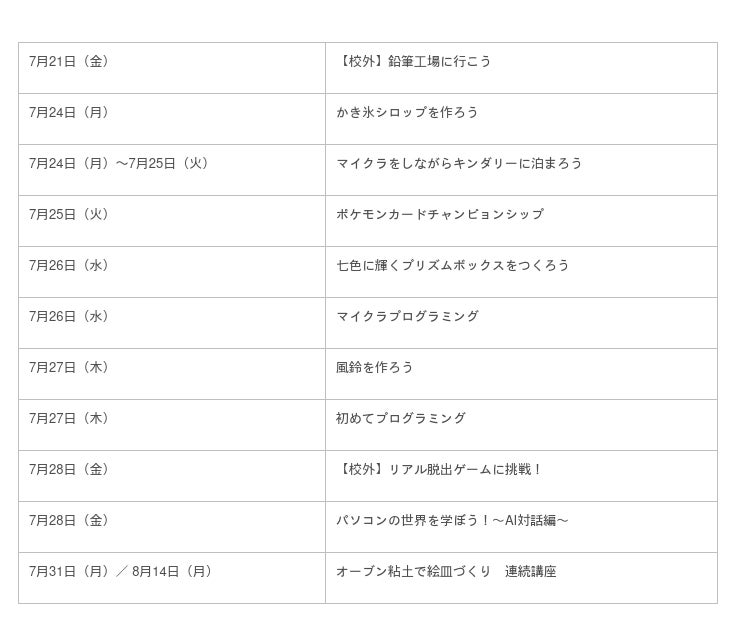Screen dimensions: 740x644
Task: Click the date cell beside マイクラプログラミング
Action: coord(69,317)
